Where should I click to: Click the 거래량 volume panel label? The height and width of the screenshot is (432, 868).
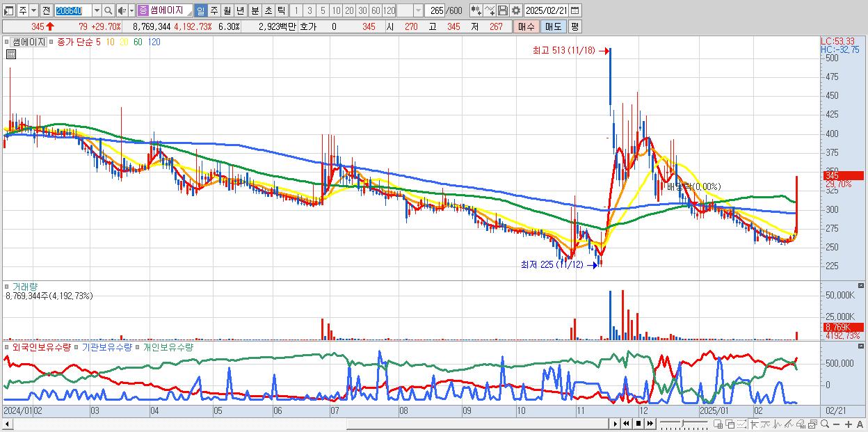pyautogui.click(x=25, y=286)
